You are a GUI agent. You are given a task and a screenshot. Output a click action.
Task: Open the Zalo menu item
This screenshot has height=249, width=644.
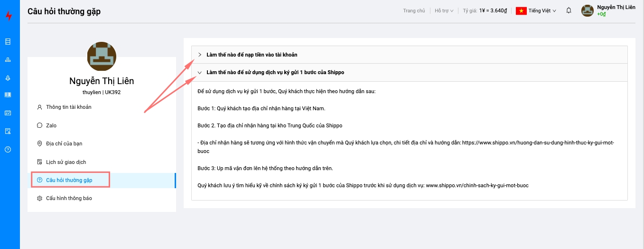51,125
